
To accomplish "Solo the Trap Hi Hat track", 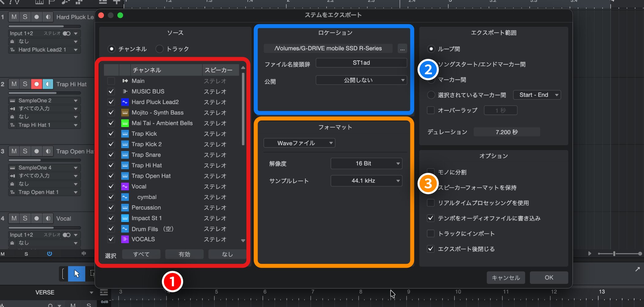I will click(x=25, y=84).
